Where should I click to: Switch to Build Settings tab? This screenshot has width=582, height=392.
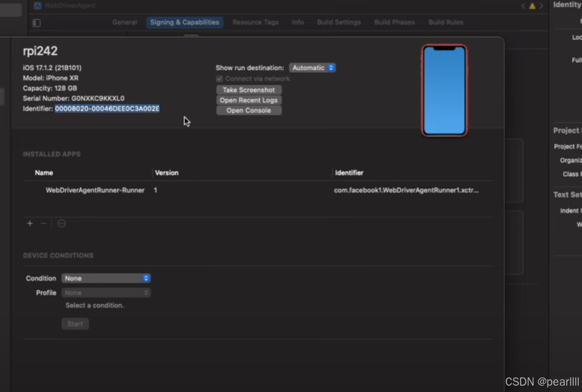tap(339, 22)
